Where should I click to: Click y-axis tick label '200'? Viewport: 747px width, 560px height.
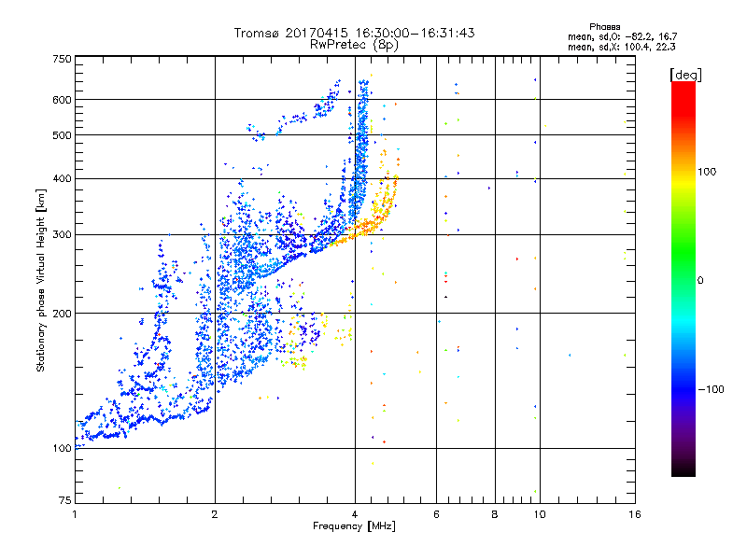62,314
